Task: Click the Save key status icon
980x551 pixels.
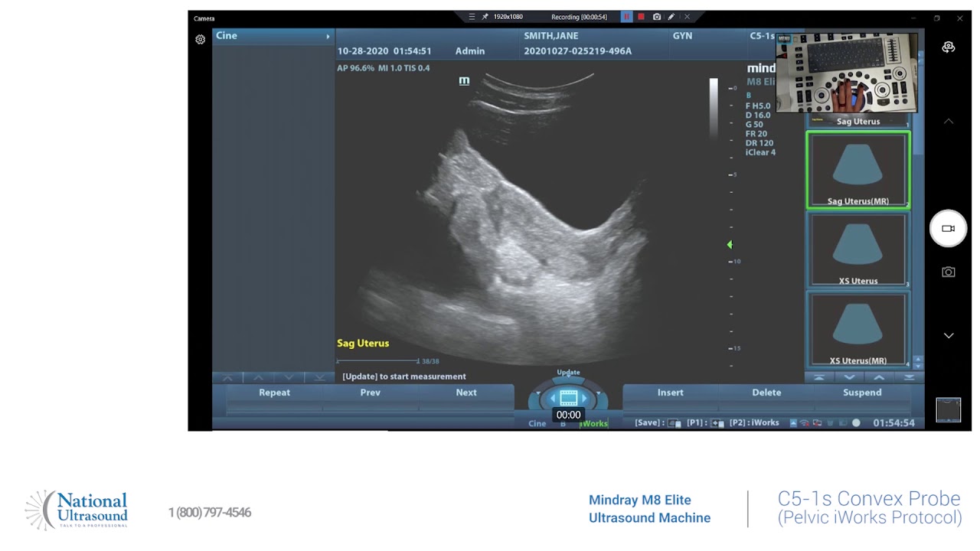Action: tap(674, 423)
